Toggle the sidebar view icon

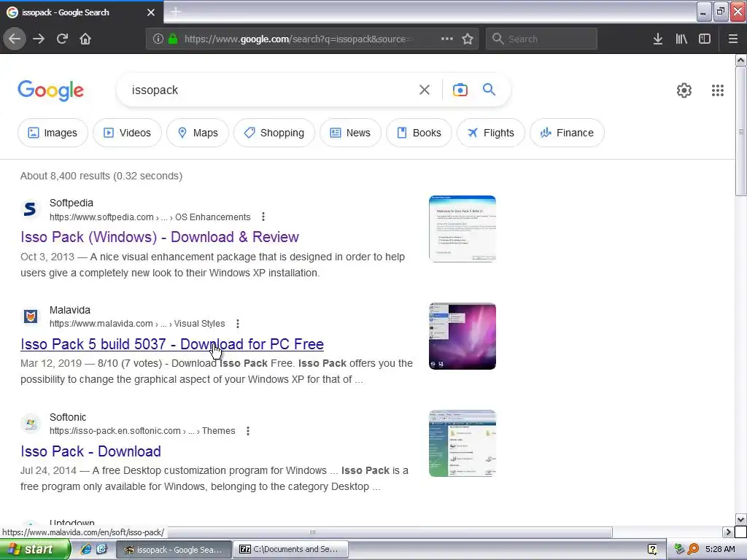pos(705,39)
